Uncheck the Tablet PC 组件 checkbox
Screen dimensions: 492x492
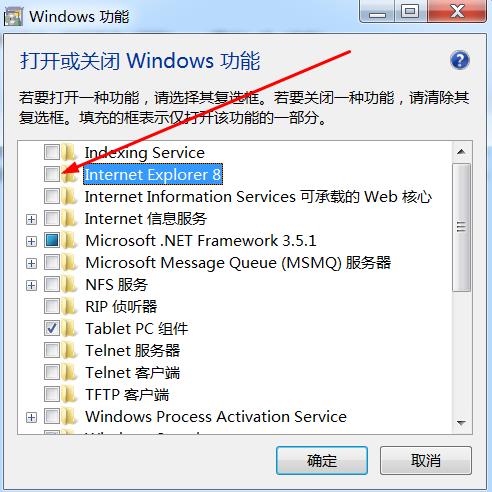(52, 328)
